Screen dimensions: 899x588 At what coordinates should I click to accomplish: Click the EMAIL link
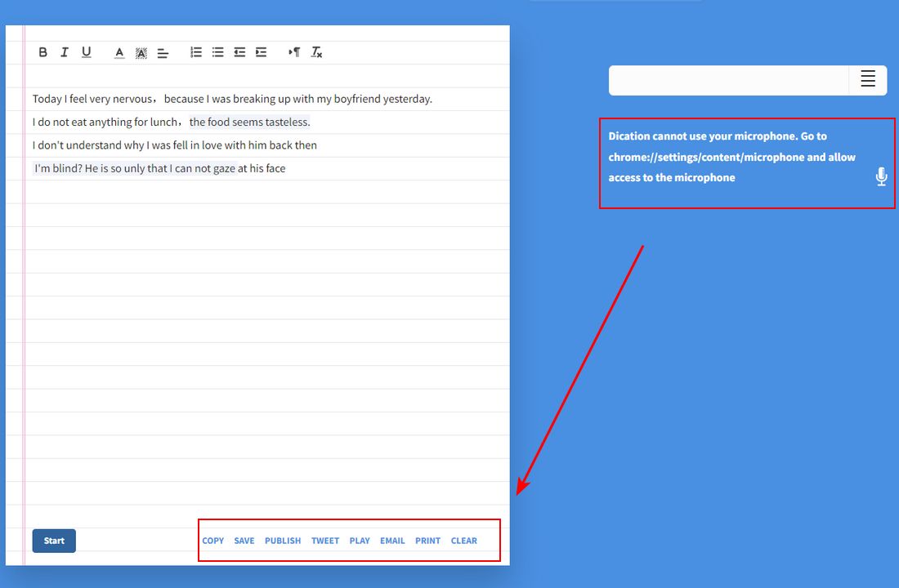click(x=392, y=541)
